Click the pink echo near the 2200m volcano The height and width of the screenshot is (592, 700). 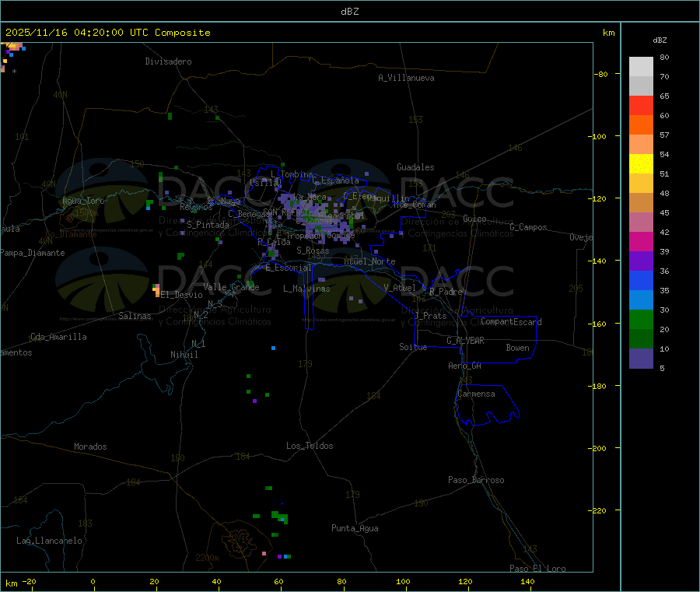click(264, 554)
